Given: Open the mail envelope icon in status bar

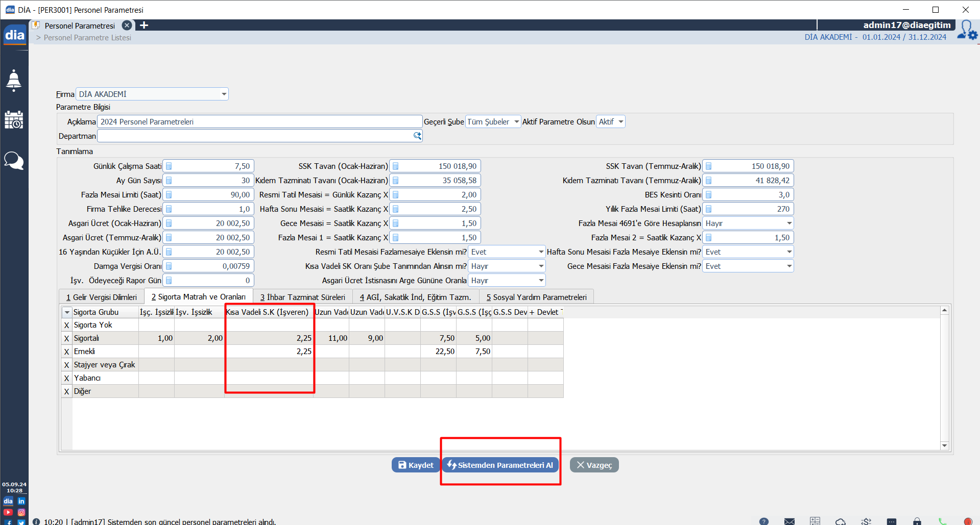Looking at the screenshot, I should pyautogui.click(x=790, y=521).
